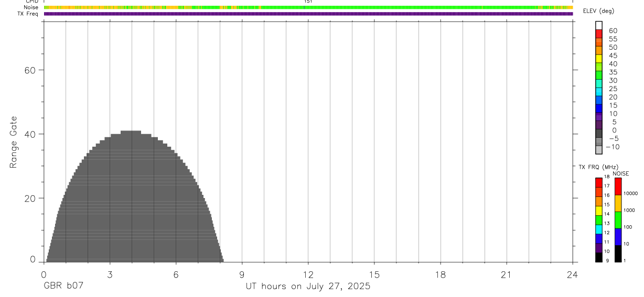
Task: Click the '45' label in ELEV legend
Action: [x=613, y=56]
